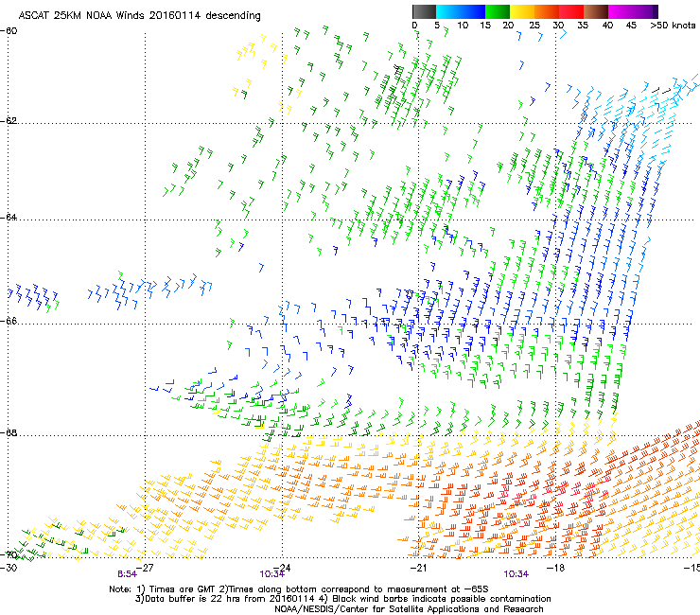Click the -24 longitude axis label
700x615 pixels.
[282, 568]
